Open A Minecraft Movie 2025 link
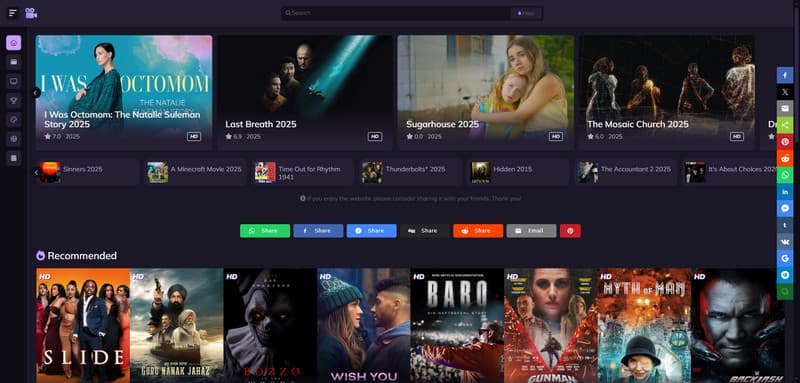The height and width of the screenshot is (383, 800). [196, 172]
